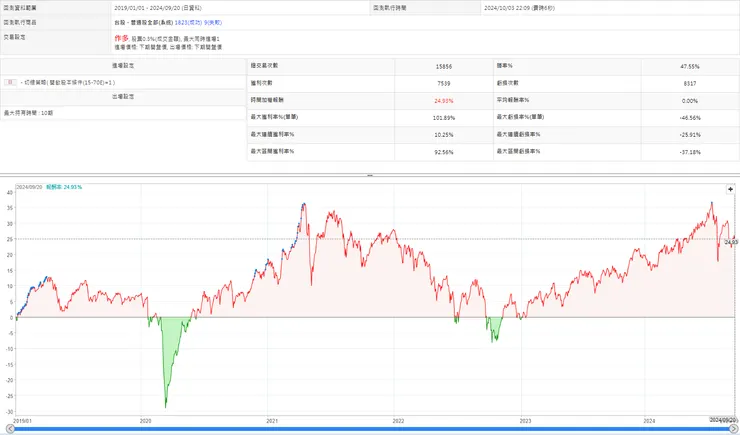Viewport: 740px width, 435px height.
Task: Click the value 92.56% in the table
Action: coord(444,152)
